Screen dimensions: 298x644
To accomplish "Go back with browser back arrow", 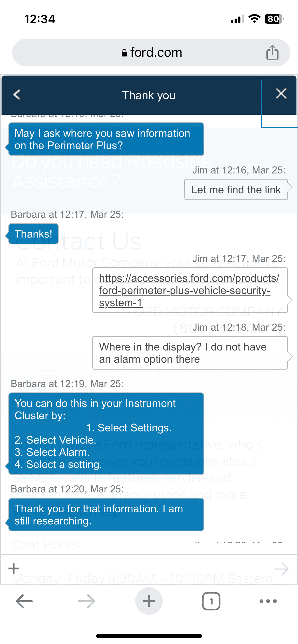I will pos(24,601).
